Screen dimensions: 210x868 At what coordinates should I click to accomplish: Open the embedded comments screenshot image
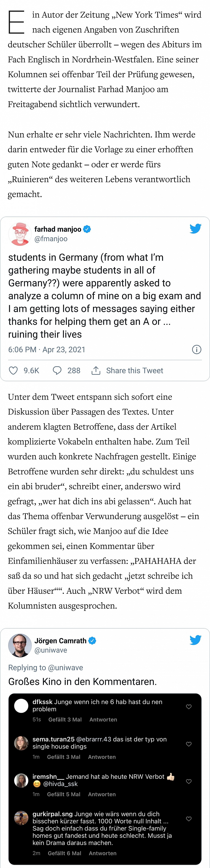(x=105, y=775)
